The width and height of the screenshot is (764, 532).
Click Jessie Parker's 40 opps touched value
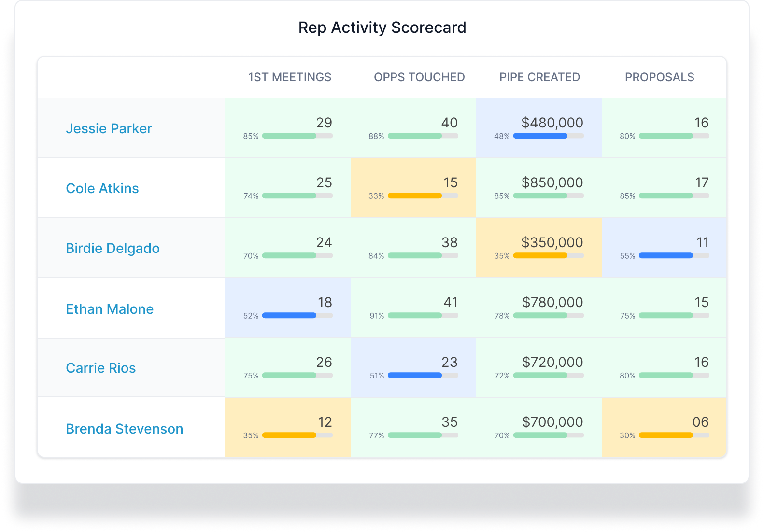449,123
